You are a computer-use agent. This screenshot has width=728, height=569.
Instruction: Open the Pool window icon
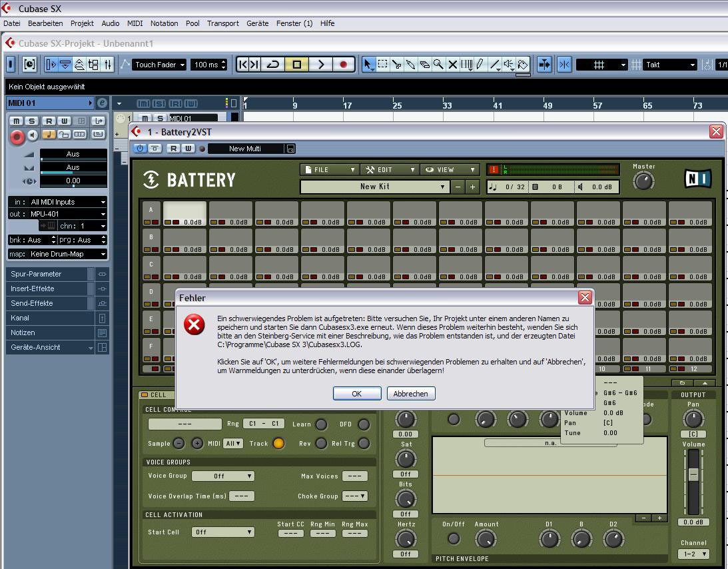pyautogui.click(x=93, y=65)
